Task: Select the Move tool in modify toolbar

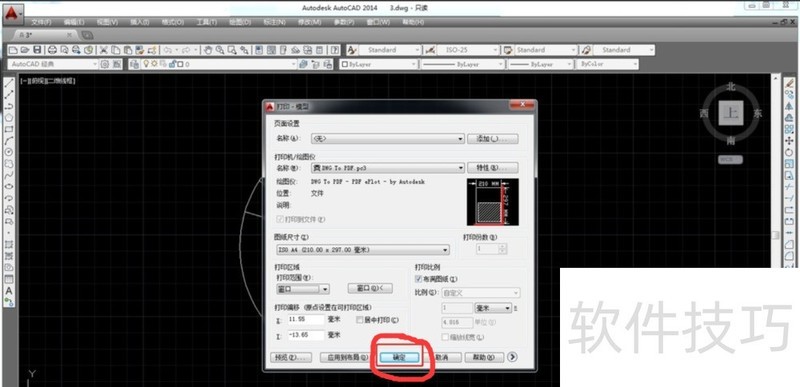Action: [x=789, y=140]
